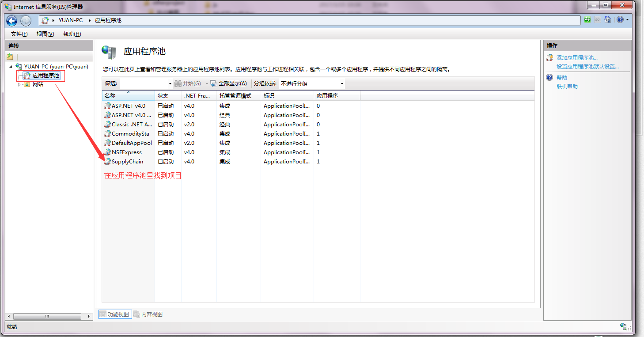Select NSFExpress pool icon
644x337 pixels.
(x=107, y=152)
